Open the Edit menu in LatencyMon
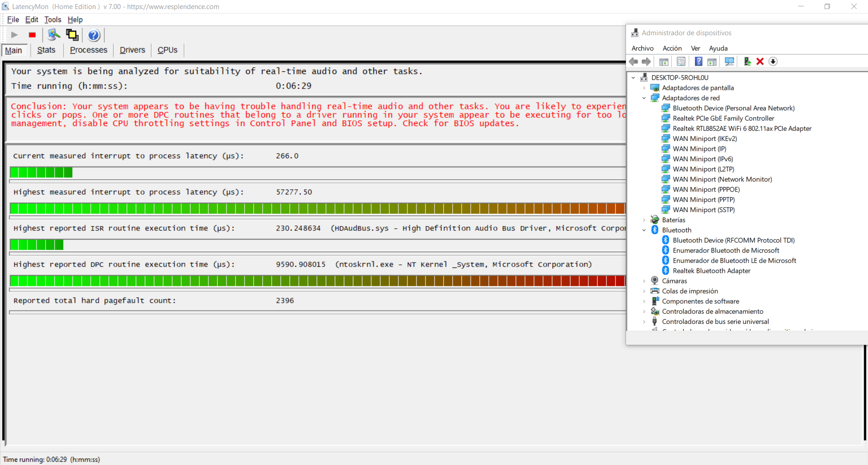Viewport: 868px width, 465px height. tap(32, 19)
